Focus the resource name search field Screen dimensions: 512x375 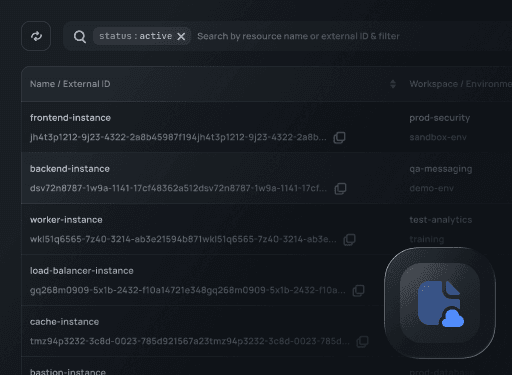(298, 36)
